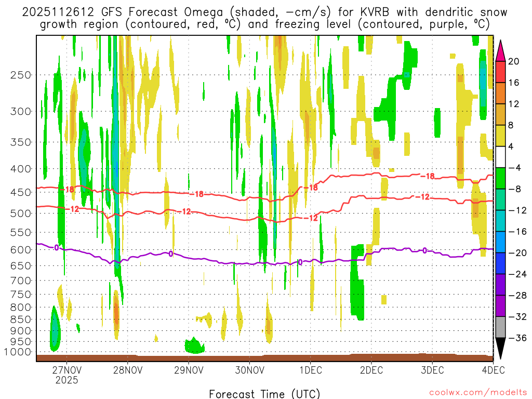Click the red 16 to 20 color bar segment
This screenshot has height=399, width=532.
(500, 72)
